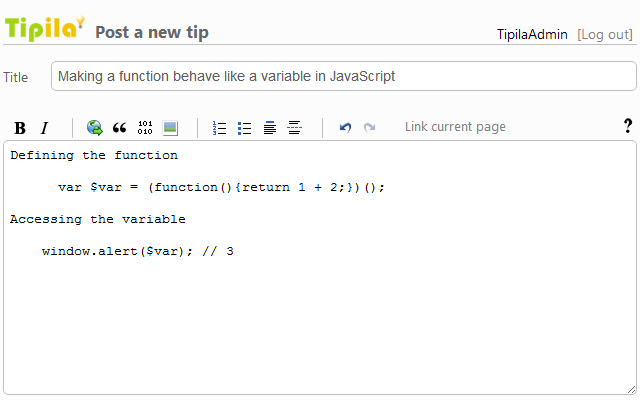Click the TipilaAdmin username
This screenshot has height=400, width=640.
pos(533,34)
